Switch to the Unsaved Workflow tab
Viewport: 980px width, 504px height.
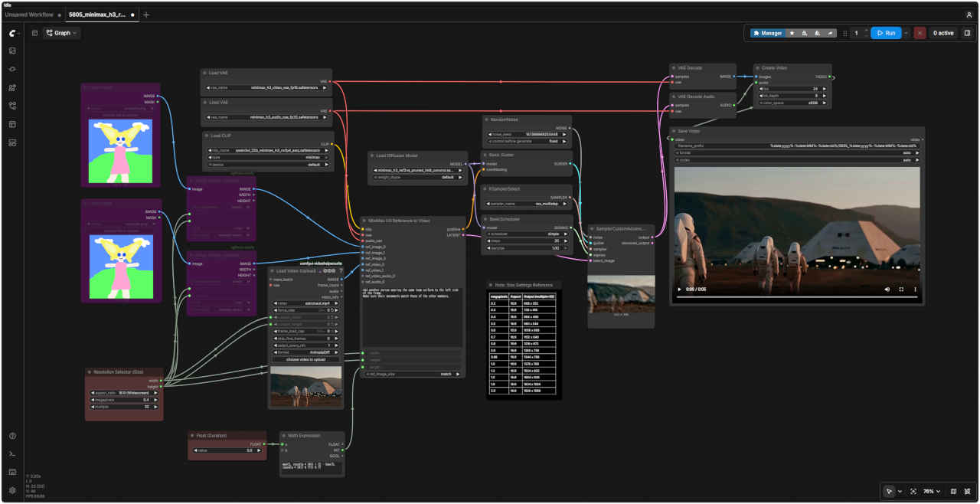[29, 15]
